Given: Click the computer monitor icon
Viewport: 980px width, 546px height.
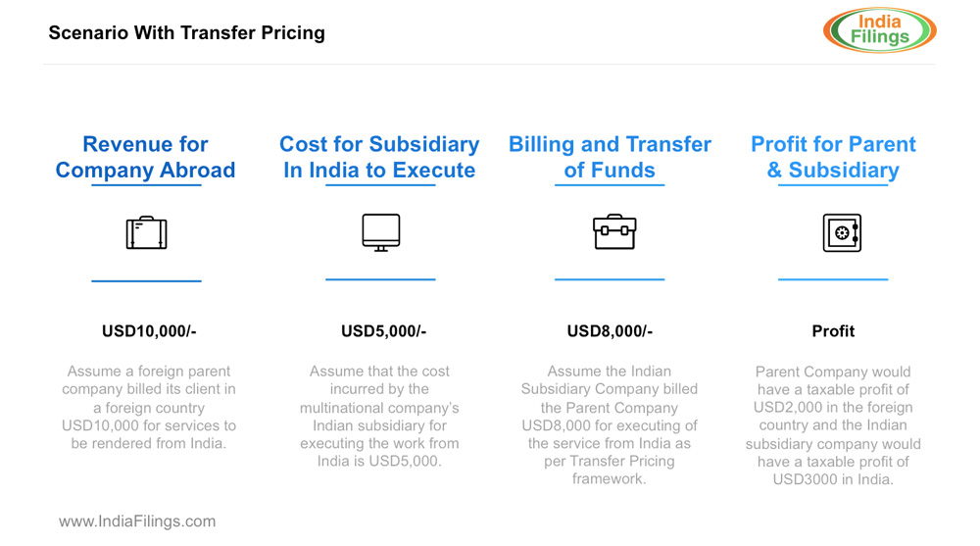Looking at the screenshot, I should [380, 232].
